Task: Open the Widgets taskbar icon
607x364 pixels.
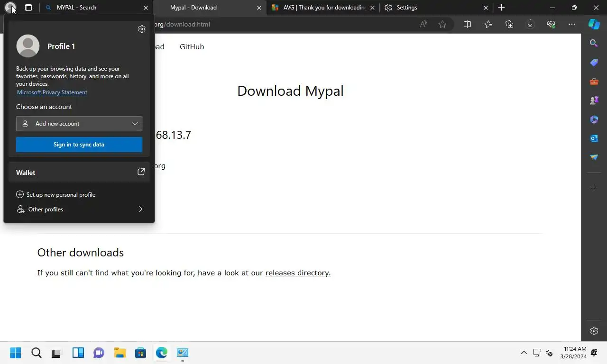Action: [x=78, y=353]
